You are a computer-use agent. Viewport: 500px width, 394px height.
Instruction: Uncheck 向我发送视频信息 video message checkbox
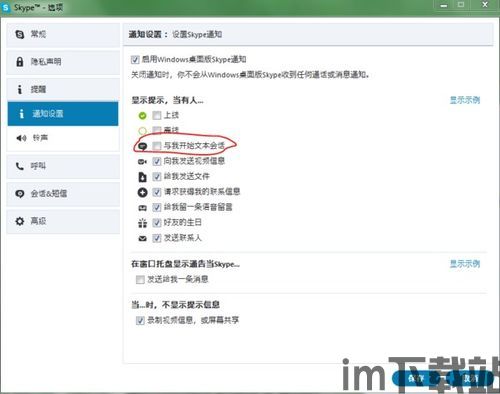(157, 161)
